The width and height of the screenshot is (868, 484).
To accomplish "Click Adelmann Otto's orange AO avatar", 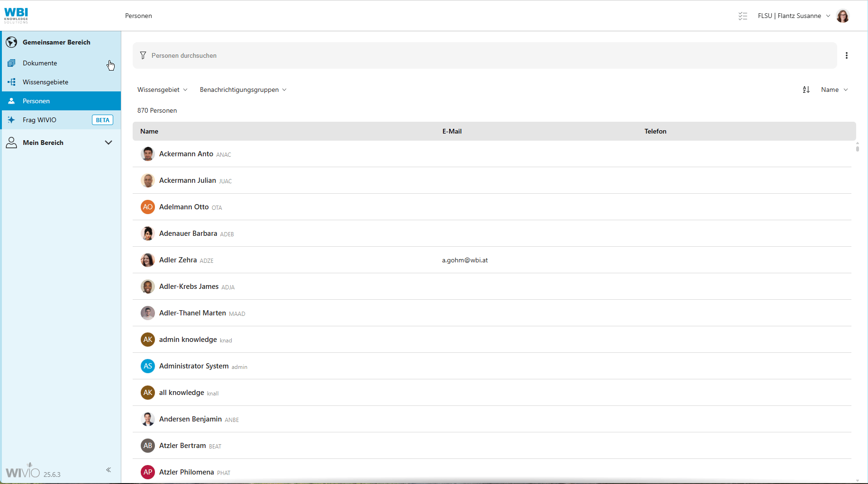I will point(148,207).
